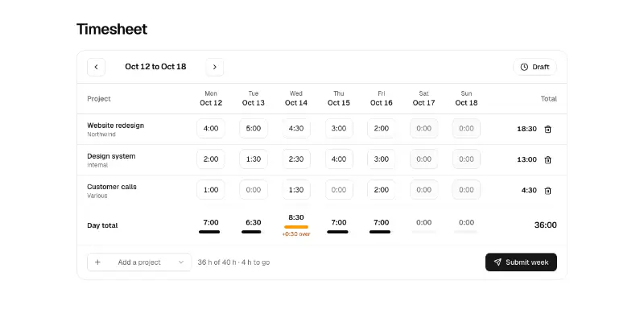Click the Sun Oct 18 column header
This screenshot has width=644, height=322.
click(x=467, y=98)
